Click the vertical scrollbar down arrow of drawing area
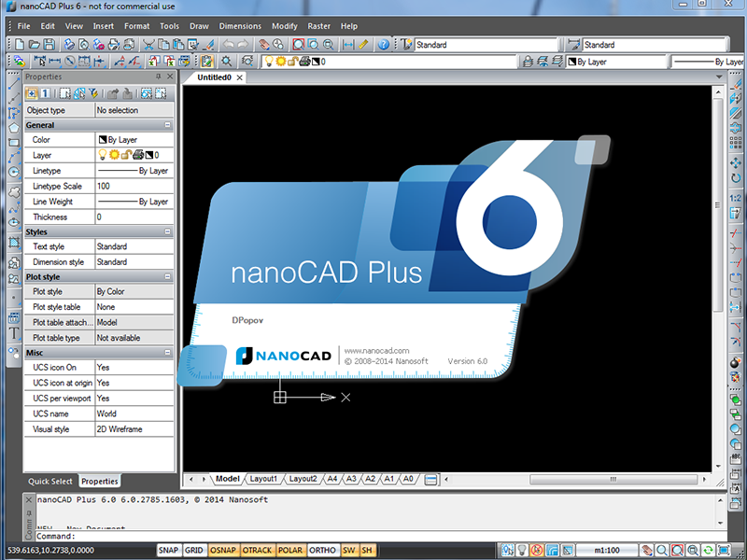The image size is (747, 560). tap(718, 466)
